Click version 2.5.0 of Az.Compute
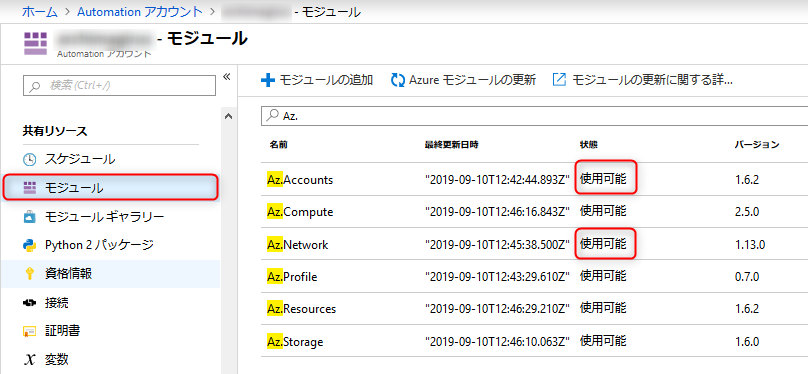 pyautogui.click(x=747, y=212)
